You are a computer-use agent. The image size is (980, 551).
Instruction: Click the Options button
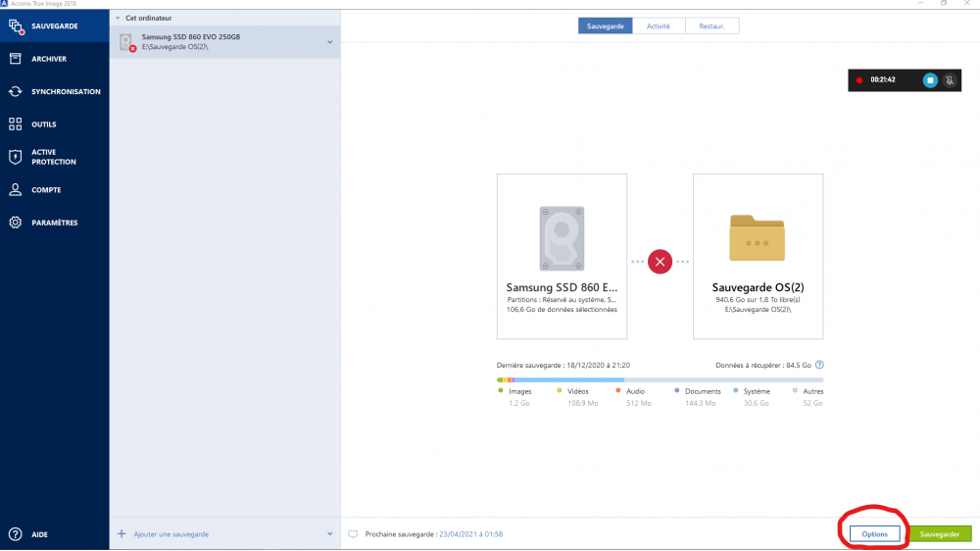pos(874,534)
